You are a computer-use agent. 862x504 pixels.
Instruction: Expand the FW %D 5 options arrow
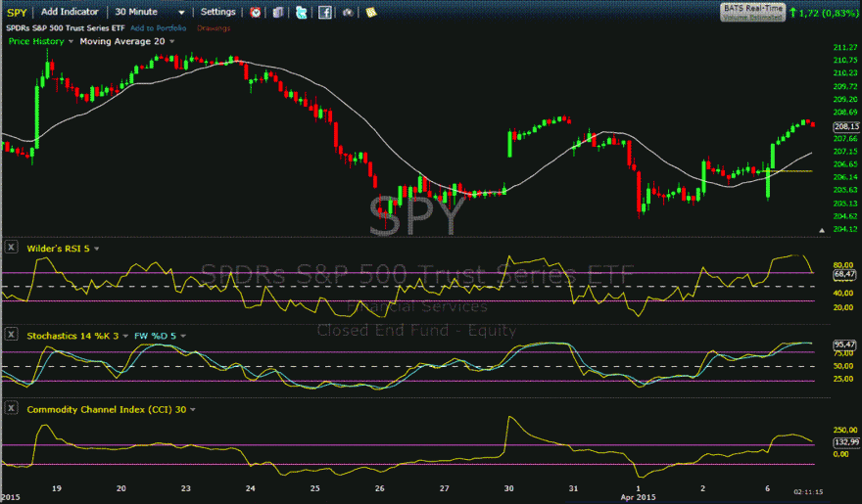[x=183, y=336]
